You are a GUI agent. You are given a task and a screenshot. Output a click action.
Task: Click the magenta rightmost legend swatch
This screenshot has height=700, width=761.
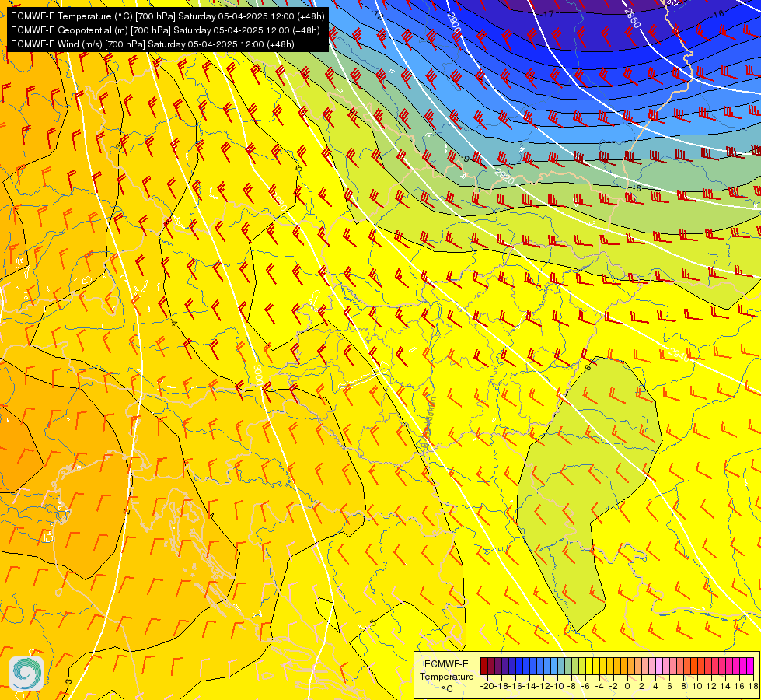(x=750, y=666)
